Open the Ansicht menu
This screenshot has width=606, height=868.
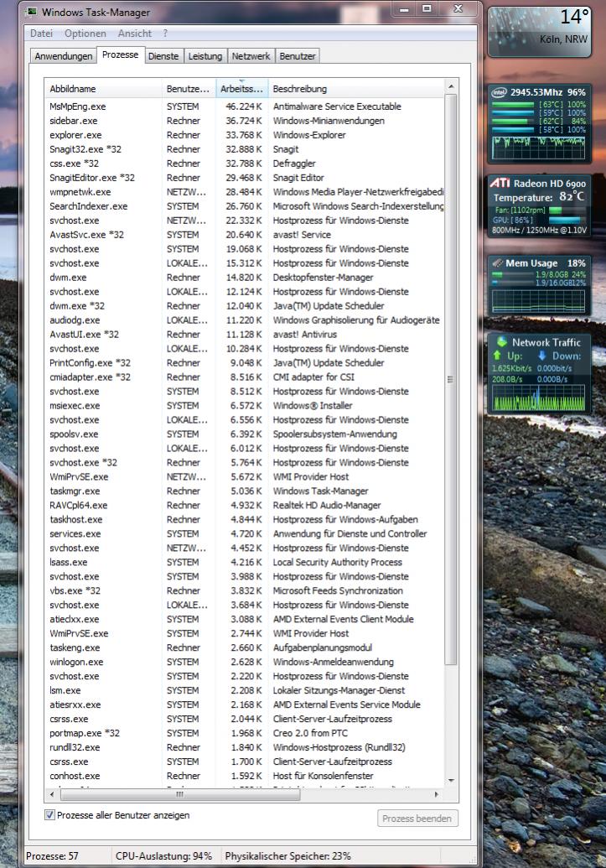click(134, 34)
